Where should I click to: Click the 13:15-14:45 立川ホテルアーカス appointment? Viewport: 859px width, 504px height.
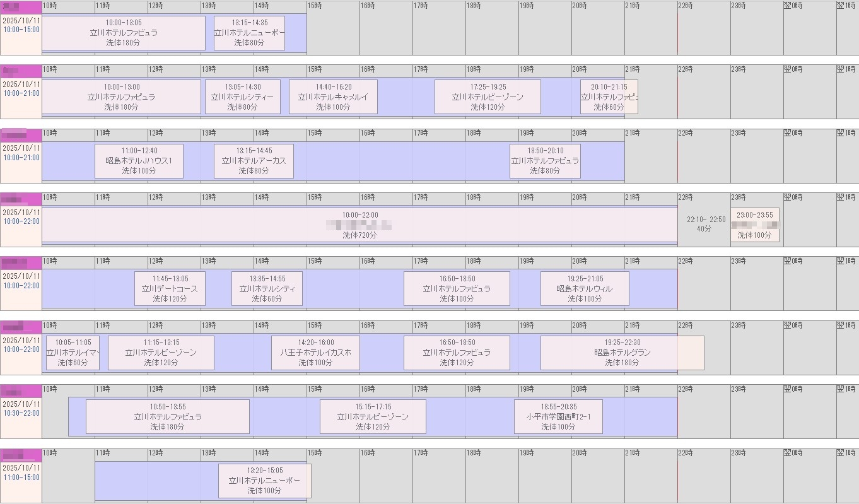(x=254, y=161)
